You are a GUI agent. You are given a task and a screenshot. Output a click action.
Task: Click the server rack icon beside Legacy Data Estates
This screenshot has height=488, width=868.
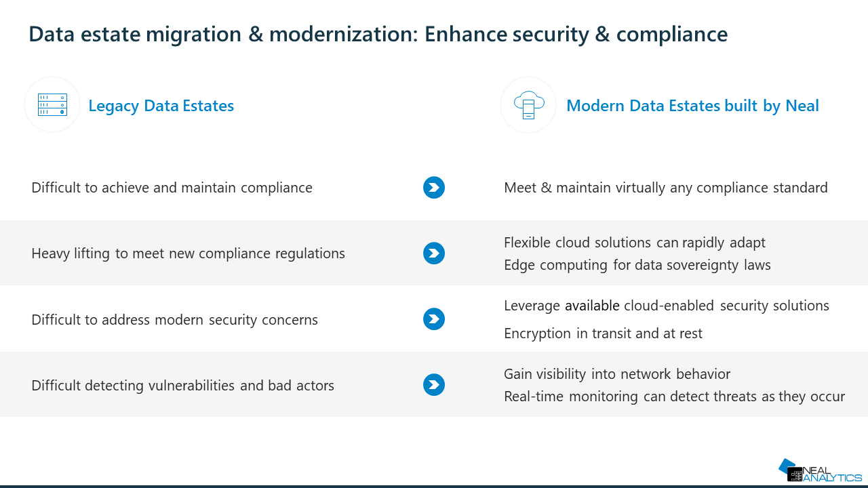[x=52, y=105]
